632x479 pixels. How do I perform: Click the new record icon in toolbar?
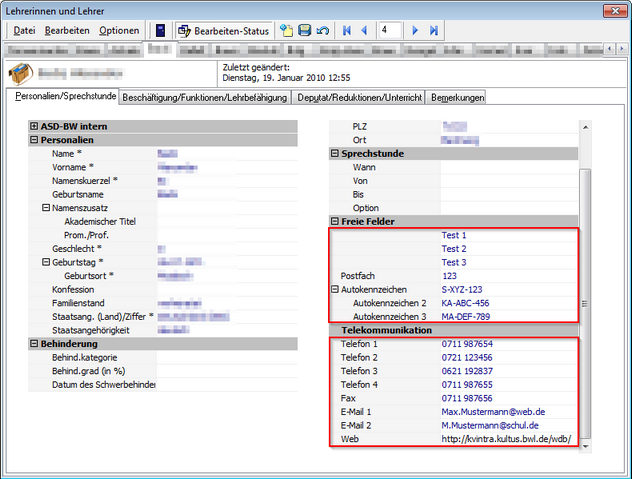[286, 31]
